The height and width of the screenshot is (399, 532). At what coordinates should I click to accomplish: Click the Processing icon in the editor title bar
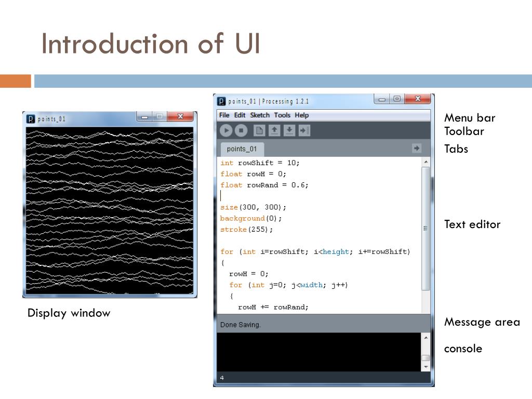tap(221, 101)
